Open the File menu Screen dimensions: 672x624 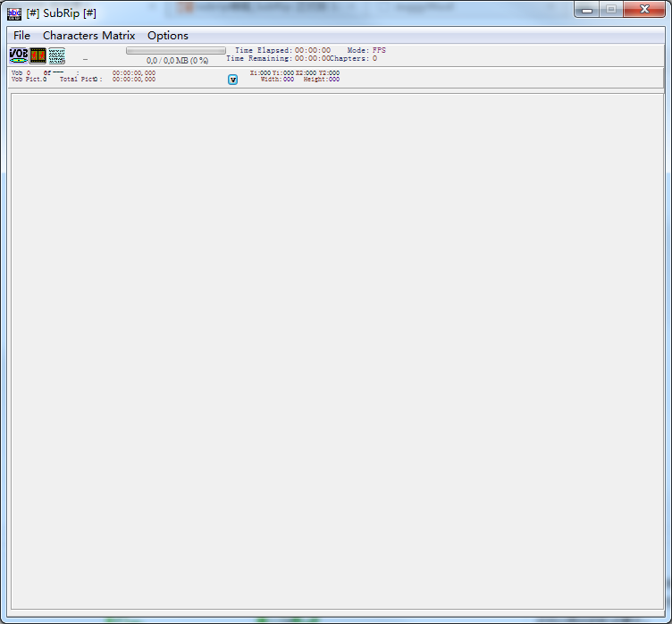21,36
